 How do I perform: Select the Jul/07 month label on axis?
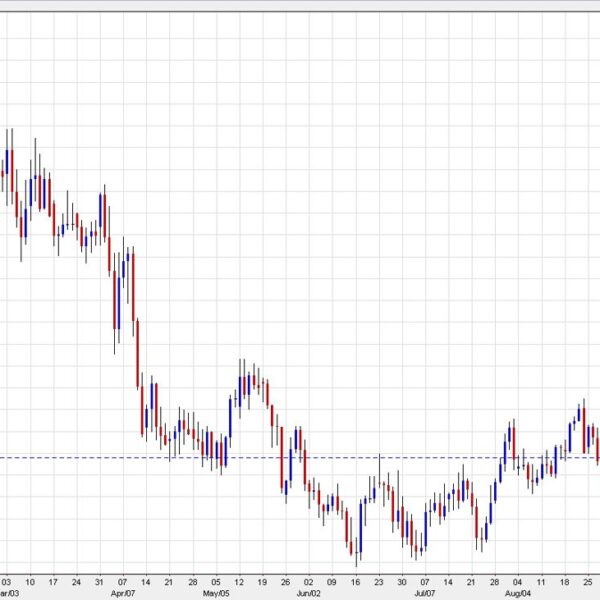tap(426, 592)
